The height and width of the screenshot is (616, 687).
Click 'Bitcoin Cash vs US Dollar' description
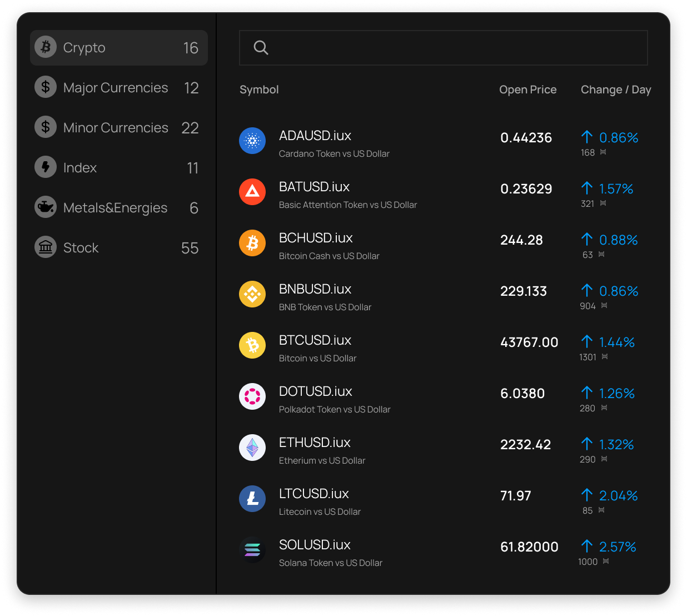(329, 256)
